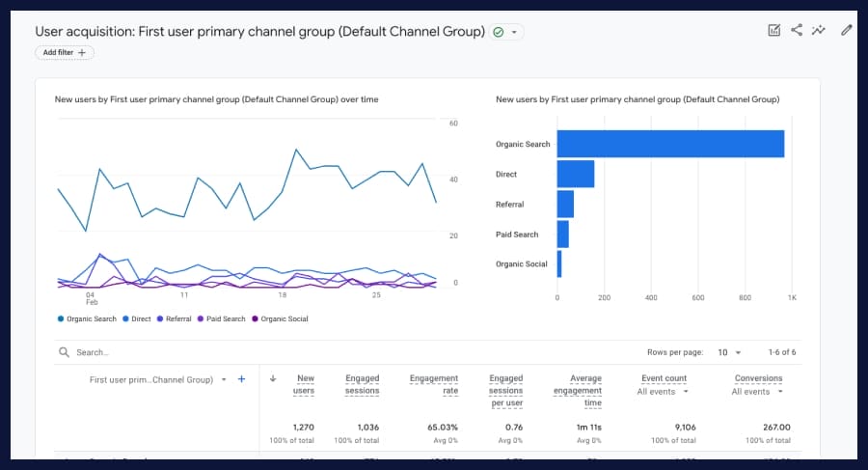Click the green report status checkmark
The width and height of the screenshot is (868, 470).
click(498, 32)
